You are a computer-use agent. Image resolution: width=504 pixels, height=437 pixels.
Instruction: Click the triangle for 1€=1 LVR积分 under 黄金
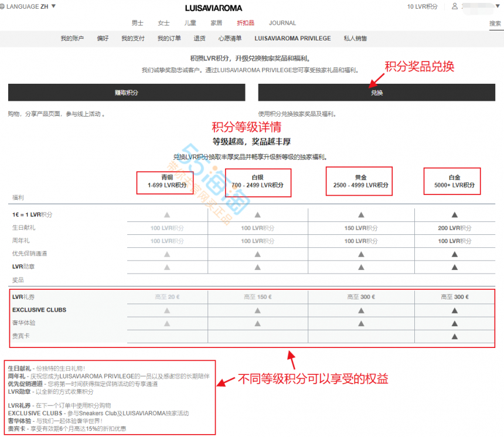pos(361,214)
